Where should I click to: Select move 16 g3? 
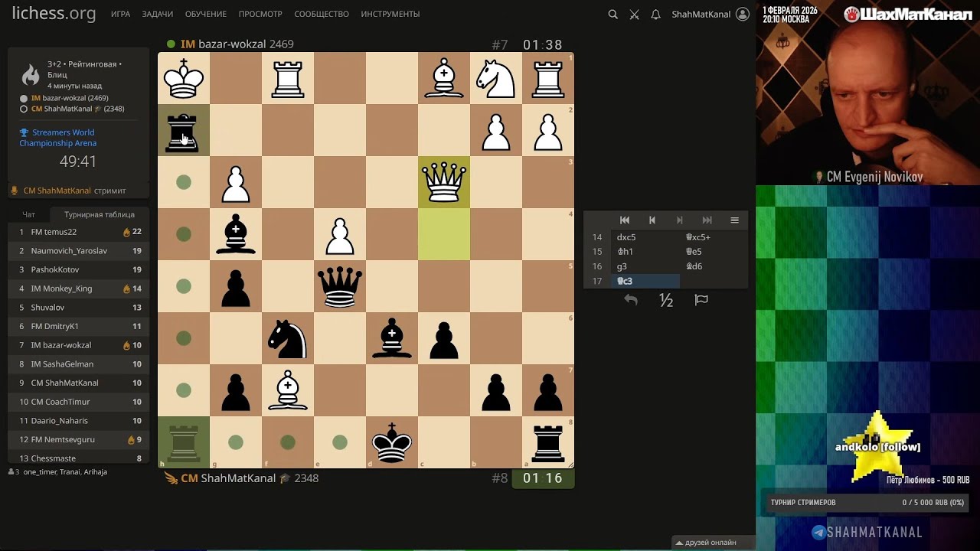point(645,266)
